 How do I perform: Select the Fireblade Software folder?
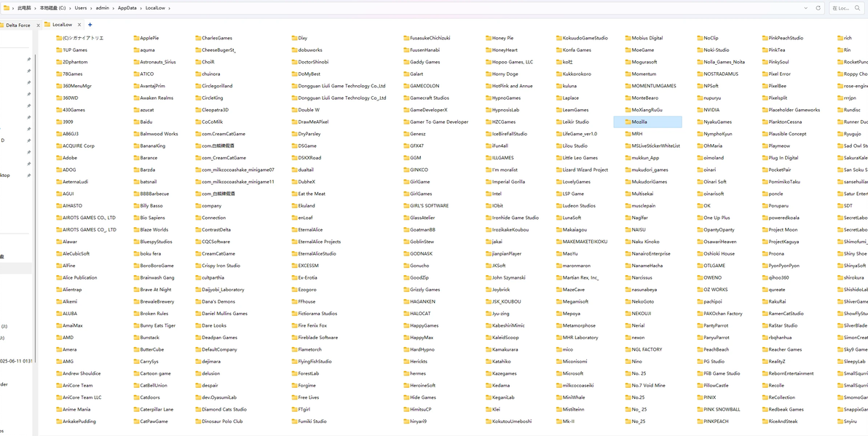(x=315, y=338)
